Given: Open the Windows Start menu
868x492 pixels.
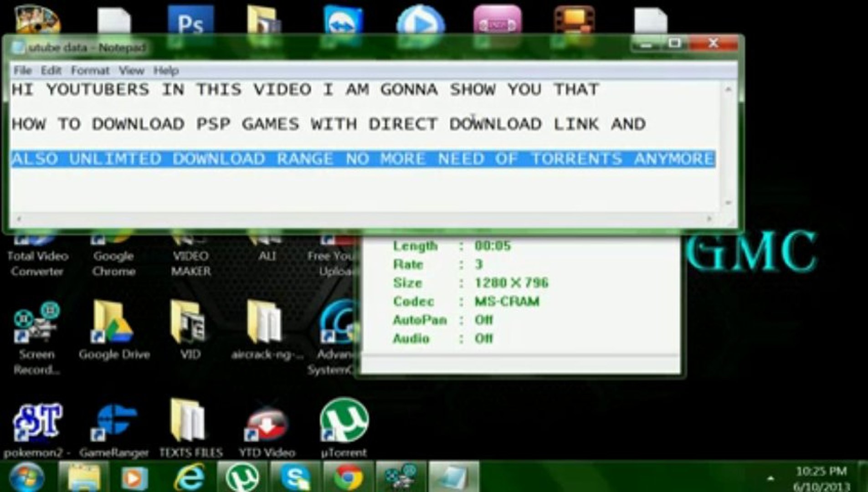Looking at the screenshot, I should pyautogui.click(x=26, y=477).
